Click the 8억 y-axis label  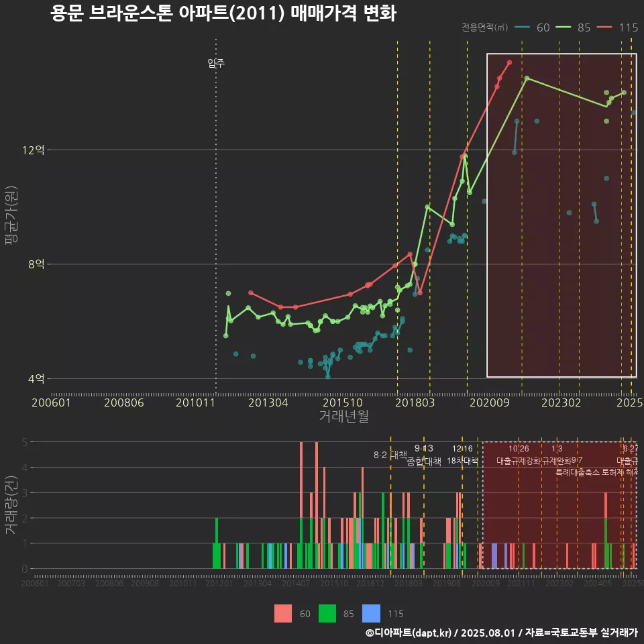point(36,264)
